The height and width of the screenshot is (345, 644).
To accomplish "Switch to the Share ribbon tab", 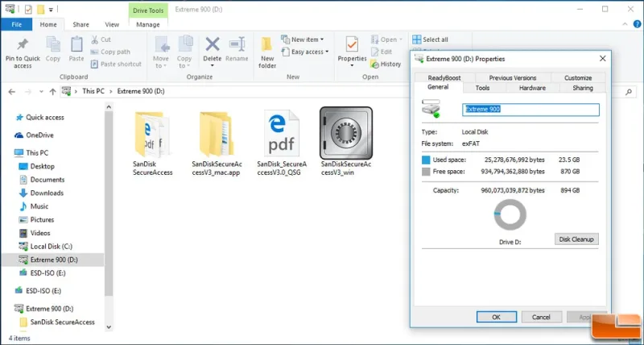I will (81, 25).
